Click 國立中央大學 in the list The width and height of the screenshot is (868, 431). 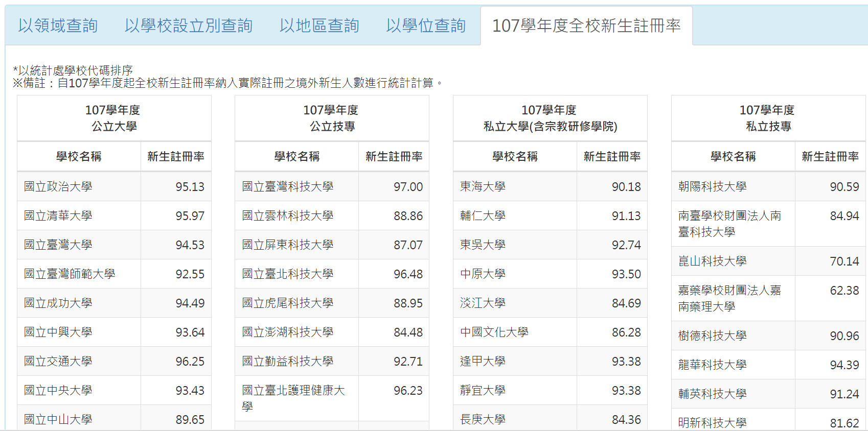point(58,390)
